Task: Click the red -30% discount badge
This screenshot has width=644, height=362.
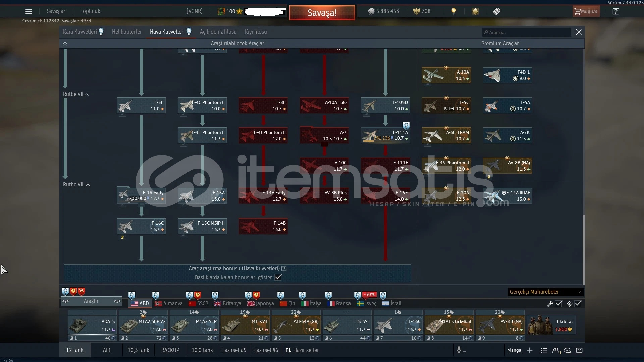Action: pyautogui.click(x=370, y=294)
